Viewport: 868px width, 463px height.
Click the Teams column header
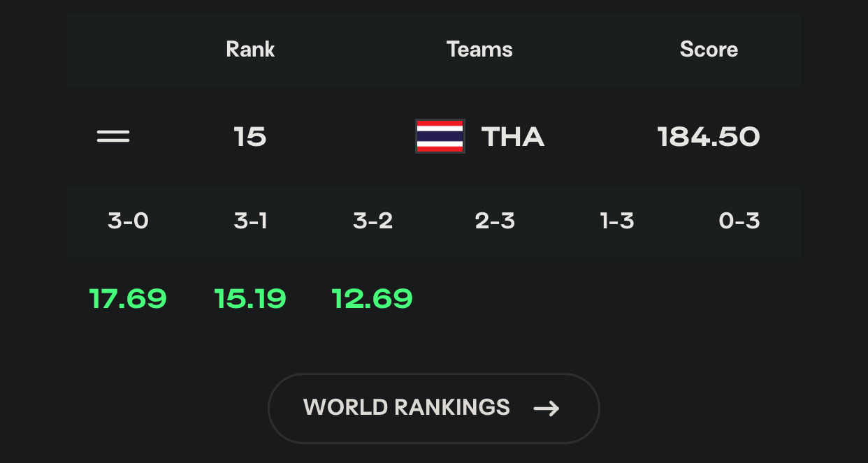(x=479, y=50)
